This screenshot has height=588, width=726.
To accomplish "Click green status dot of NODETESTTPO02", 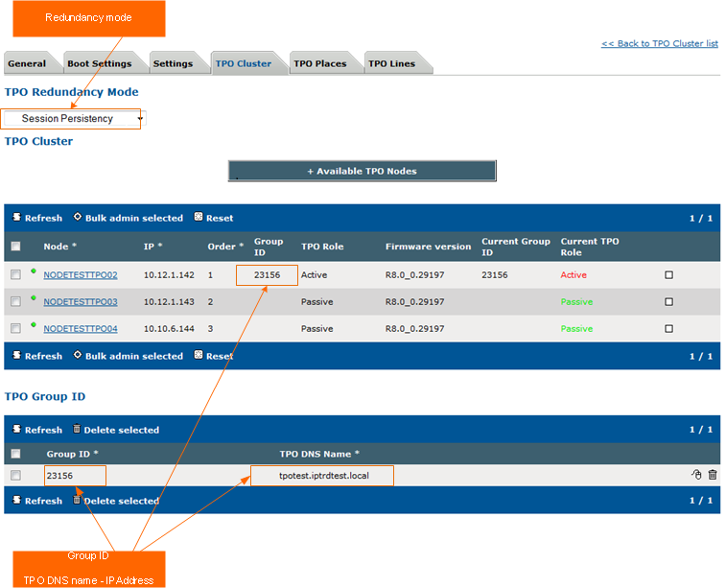I will pos(34,270).
